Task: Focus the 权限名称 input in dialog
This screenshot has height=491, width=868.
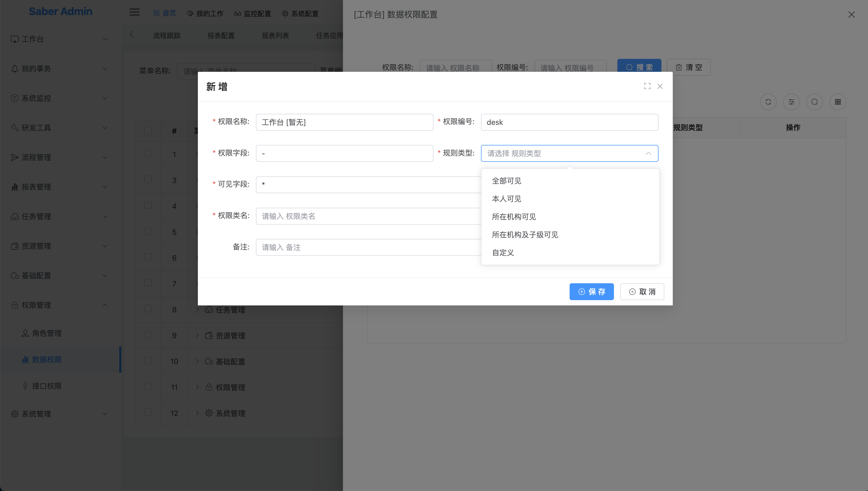Action: [x=344, y=122]
